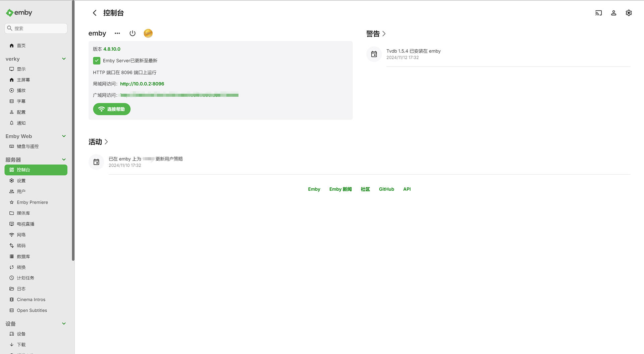Open 设备 devices page item

36,334
